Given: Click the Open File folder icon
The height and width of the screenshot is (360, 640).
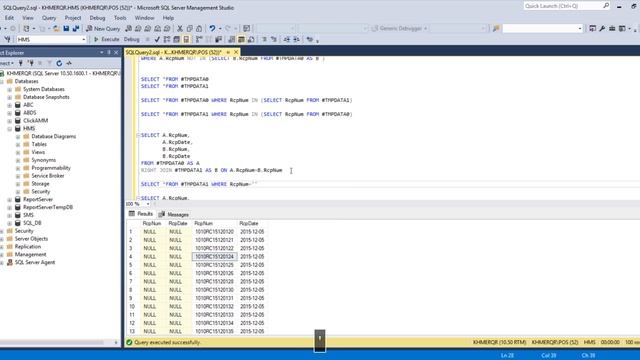Looking at the screenshot, I should coord(56,29).
